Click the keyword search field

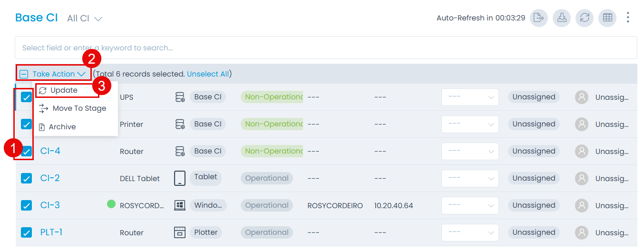(x=326, y=48)
